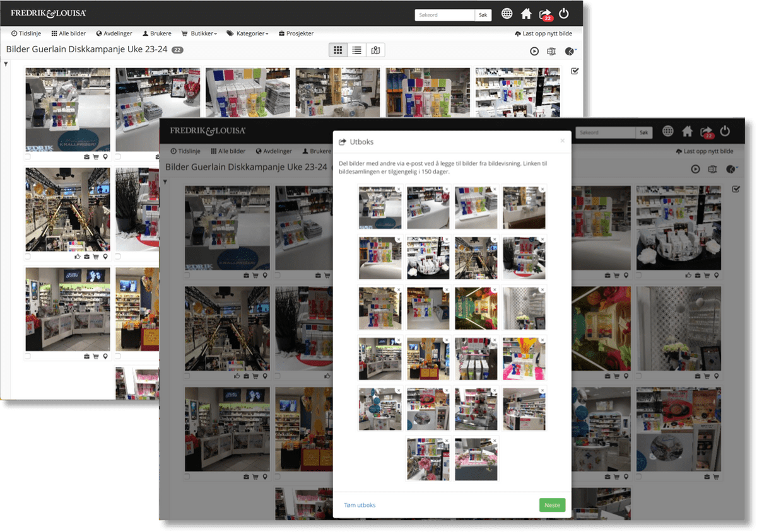Screen dimensions: 757x532
Task: Toggle select-all checkbox in front window
Action: click(736, 189)
